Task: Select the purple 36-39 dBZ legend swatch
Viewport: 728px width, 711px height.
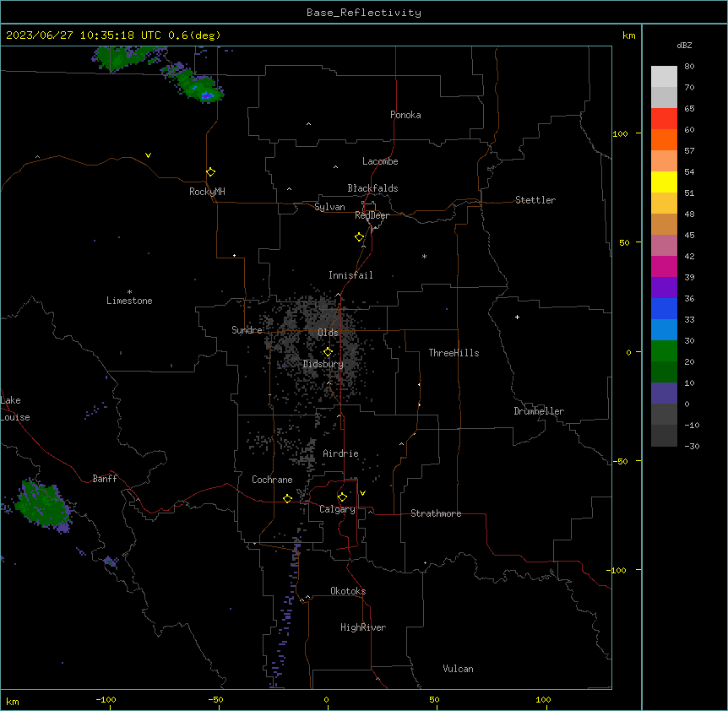Action: (664, 288)
